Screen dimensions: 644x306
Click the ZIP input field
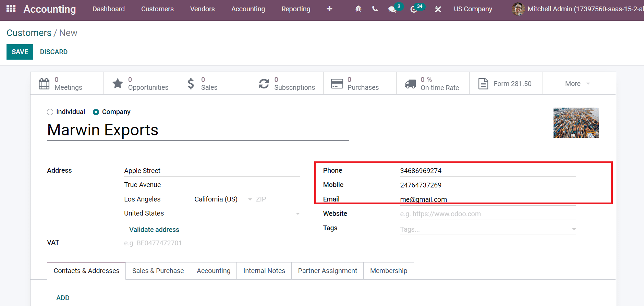click(x=278, y=199)
